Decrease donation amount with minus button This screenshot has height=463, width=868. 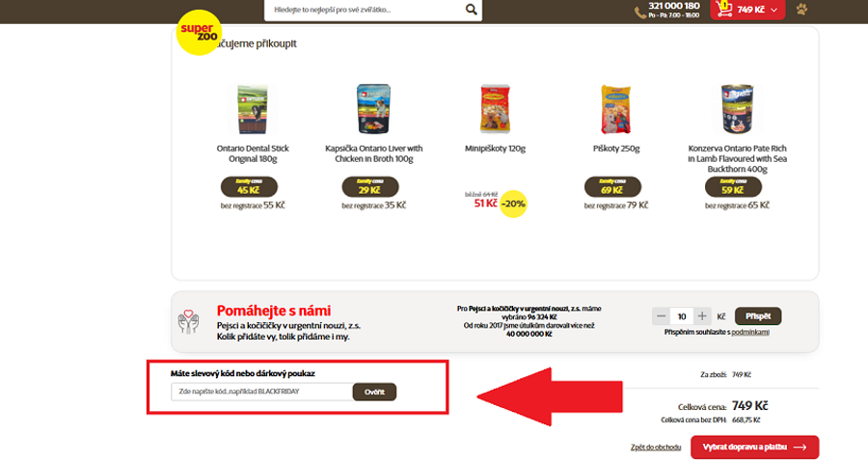(x=661, y=316)
